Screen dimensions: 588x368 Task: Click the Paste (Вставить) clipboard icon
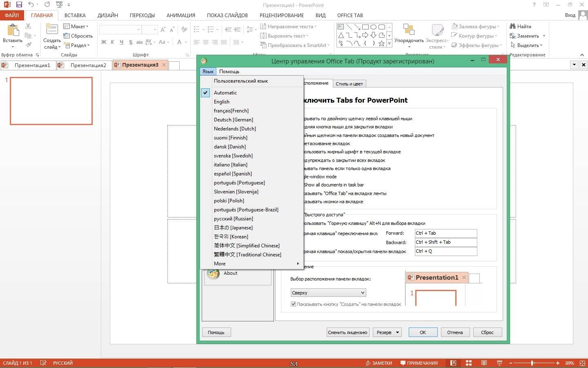13,30
